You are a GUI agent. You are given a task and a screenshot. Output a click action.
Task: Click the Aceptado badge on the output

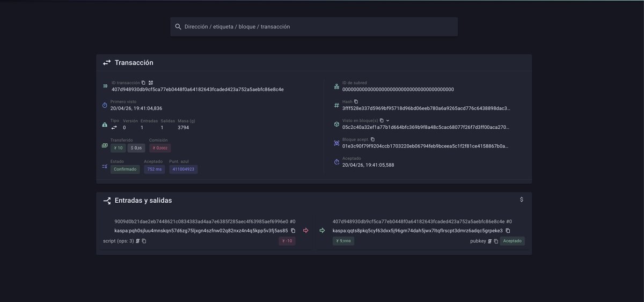513,241
